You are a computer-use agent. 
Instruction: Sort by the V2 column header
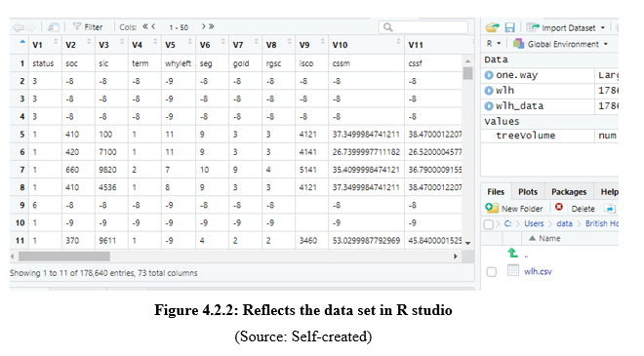pos(78,45)
